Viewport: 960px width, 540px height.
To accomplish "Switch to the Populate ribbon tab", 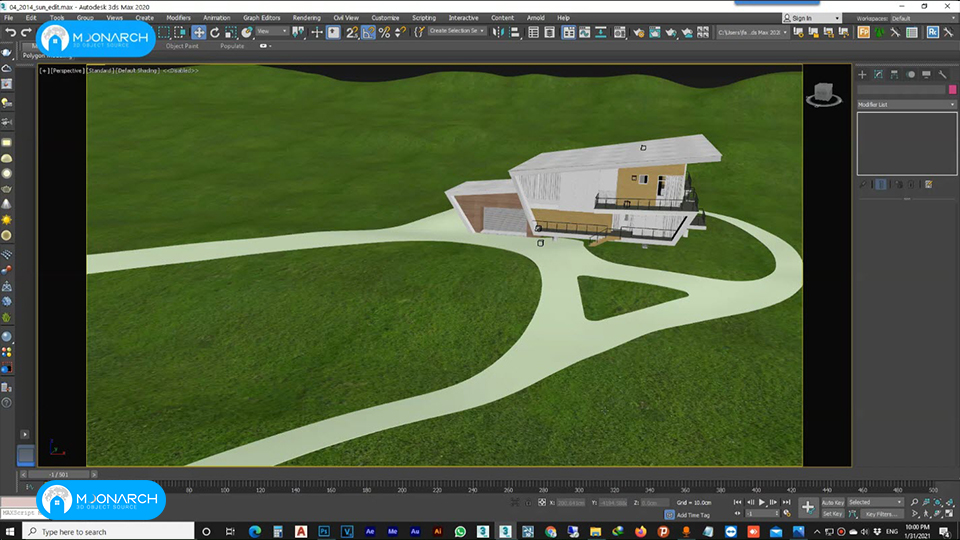I will [x=232, y=46].
